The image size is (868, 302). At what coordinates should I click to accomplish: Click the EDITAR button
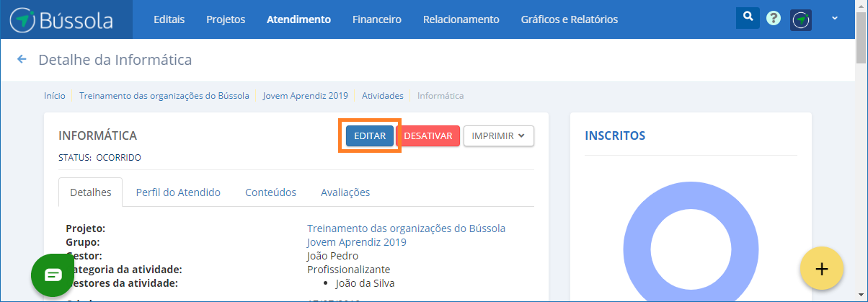point(370,136)
